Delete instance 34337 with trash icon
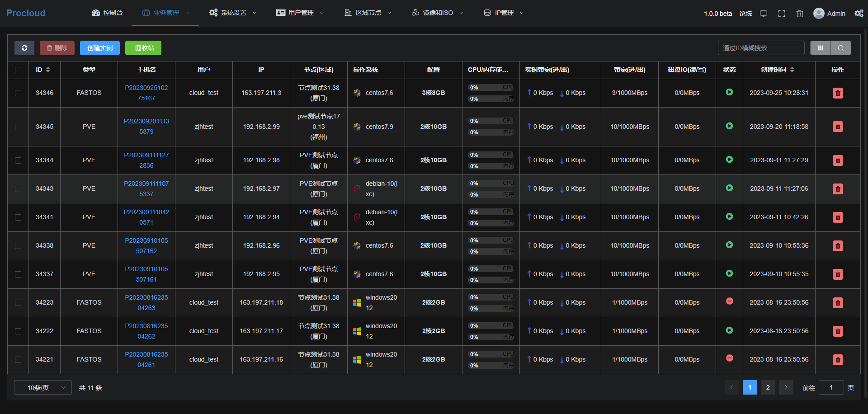This screenshot has width=868, height=414. (838, 274)
